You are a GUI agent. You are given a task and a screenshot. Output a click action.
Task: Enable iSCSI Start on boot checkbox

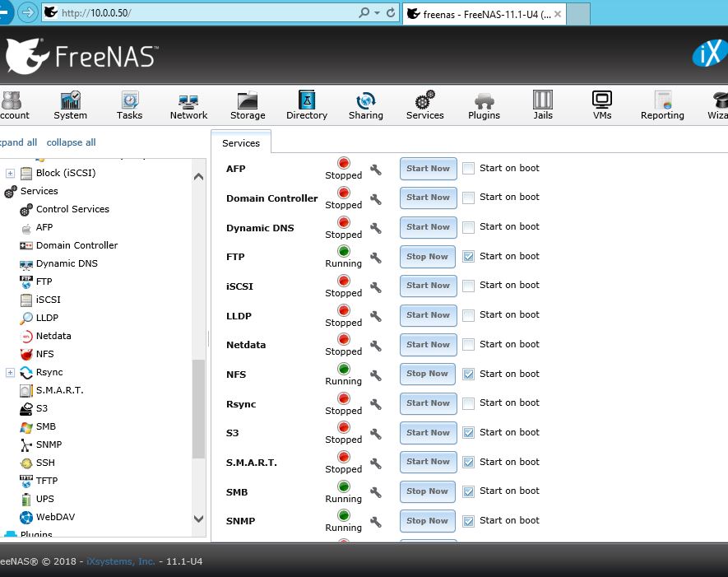point(468,286)
